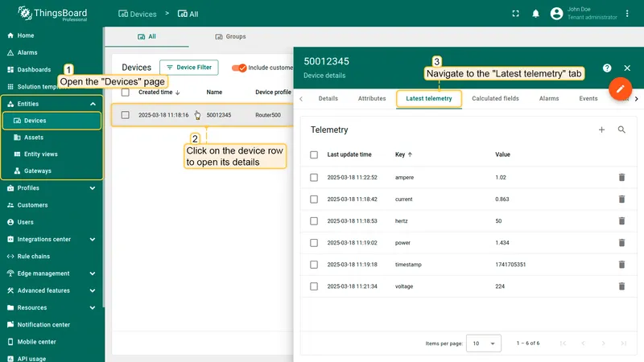This screenshot has height=362, width=644.
Task: Check the voltage row checkbox
Action: point(314,286)
